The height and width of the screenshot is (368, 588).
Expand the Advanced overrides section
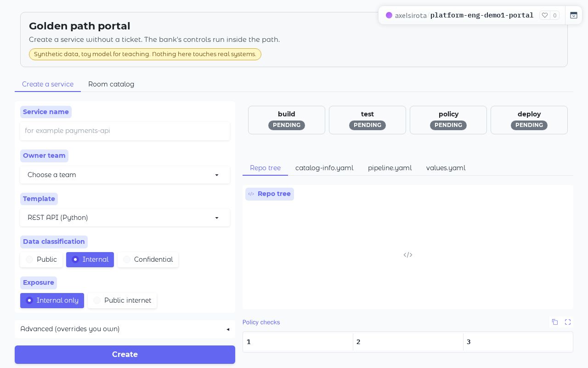coord(125,329)
